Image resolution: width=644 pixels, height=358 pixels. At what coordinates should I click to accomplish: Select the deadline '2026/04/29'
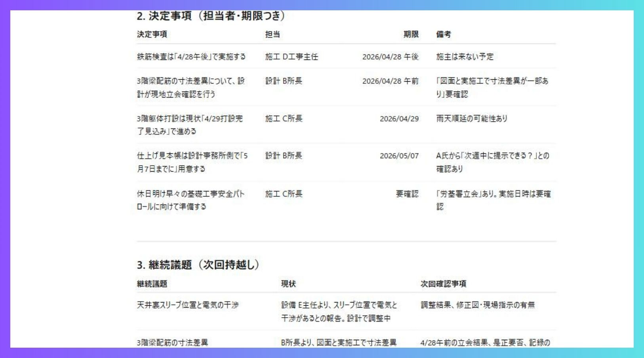coord(399,119)
